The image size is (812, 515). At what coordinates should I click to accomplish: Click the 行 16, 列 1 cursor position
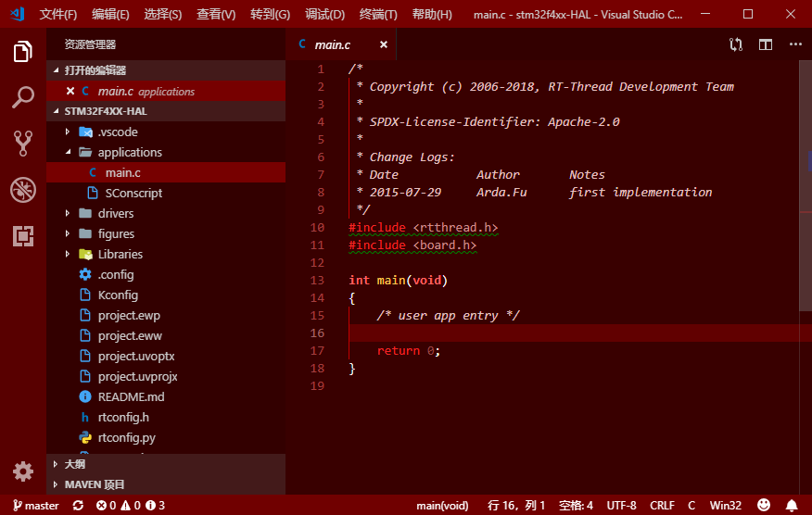tap(516, 505)
